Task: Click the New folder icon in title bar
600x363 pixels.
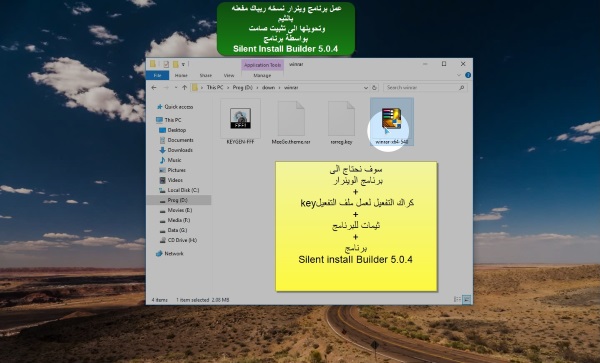Action: 176,64
